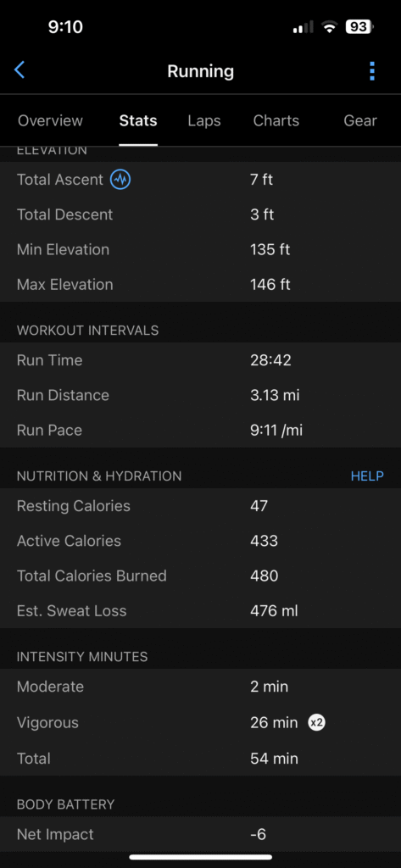Switch to the Overview tab
Viewport: 401px width, 868px height.
tap(50, 120)
